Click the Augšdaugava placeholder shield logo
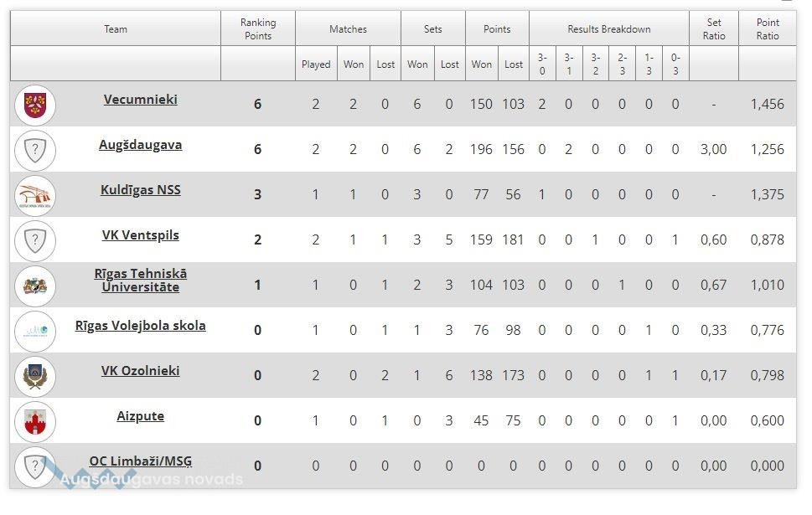The image size is (812, 515). [x=35, y=151]
